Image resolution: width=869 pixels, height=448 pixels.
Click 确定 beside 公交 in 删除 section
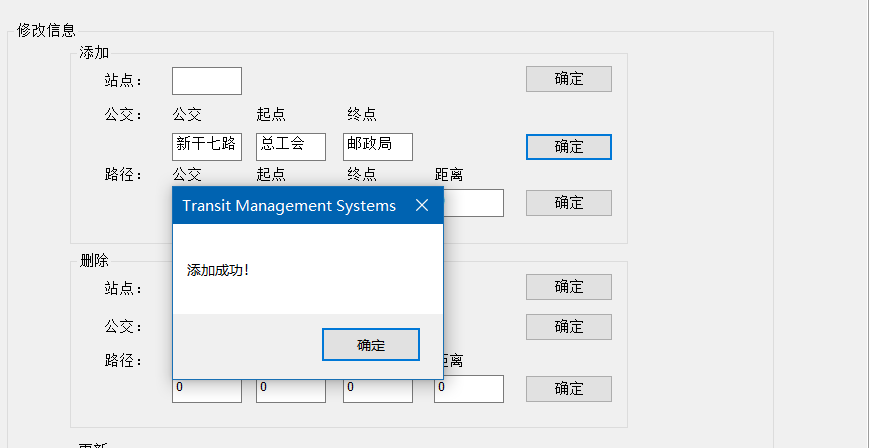point(569,327)
